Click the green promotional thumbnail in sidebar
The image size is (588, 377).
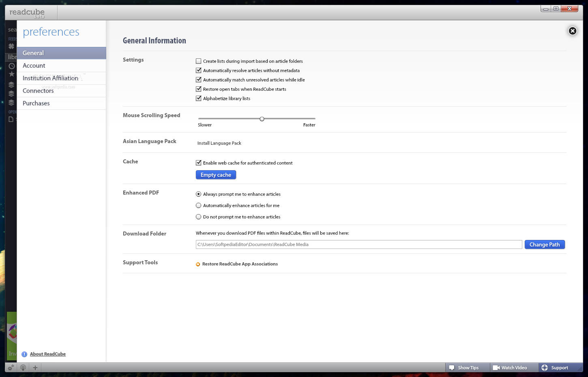pyautogui.click(x=12, y=336)
